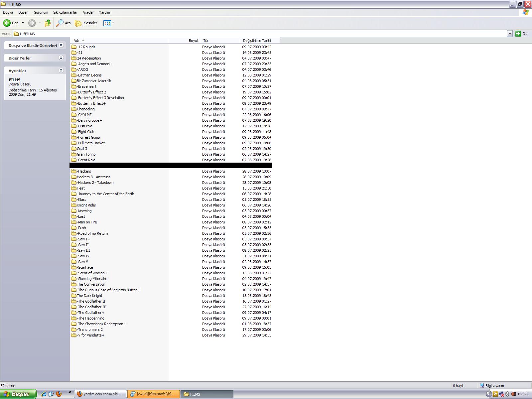Sort by Değiştirilme Tarihi column header
Image resolution: width=532 pixels, height=399 pixels.
(x=260, y=41)
